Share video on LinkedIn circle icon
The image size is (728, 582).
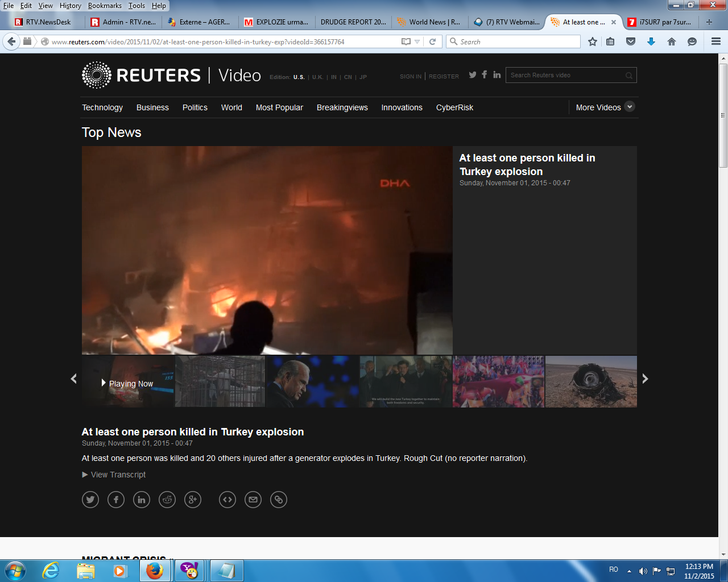(x=142, y=500)
